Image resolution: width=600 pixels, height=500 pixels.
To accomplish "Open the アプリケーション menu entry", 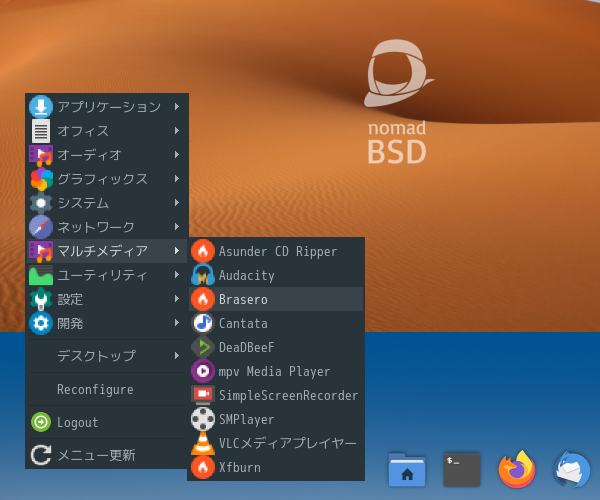I will (107, 106).
